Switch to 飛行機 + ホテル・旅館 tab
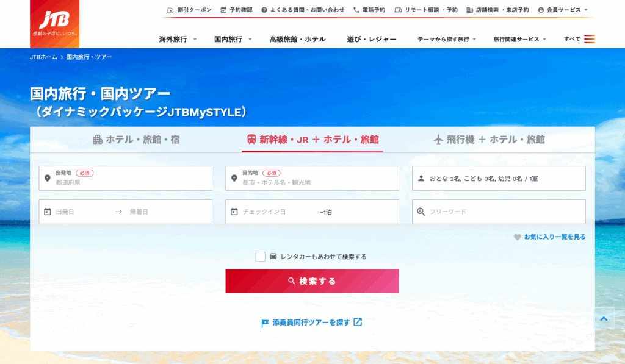Image resolution: width=625 pixels, height=364 pixels. click(x=489, y=140)
